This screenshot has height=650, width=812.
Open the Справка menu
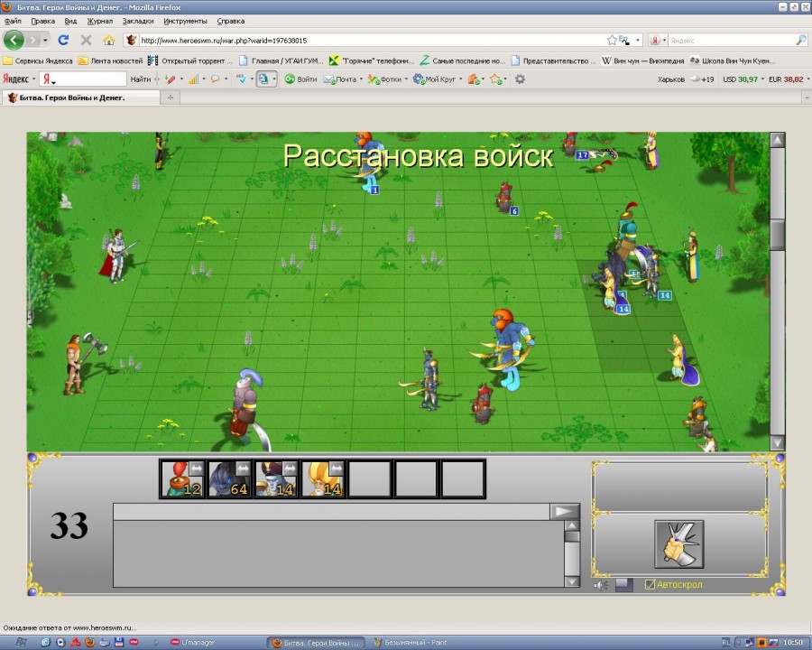tap(230, 22)
